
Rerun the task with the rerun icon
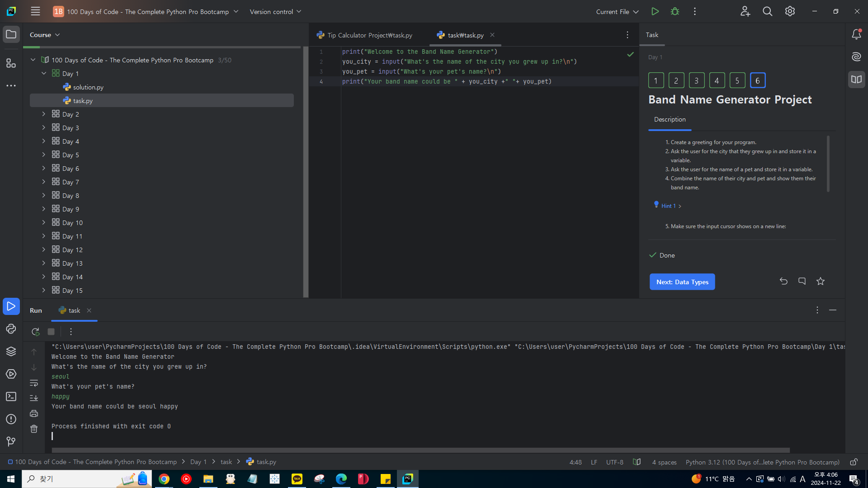(x=35, y=332)
